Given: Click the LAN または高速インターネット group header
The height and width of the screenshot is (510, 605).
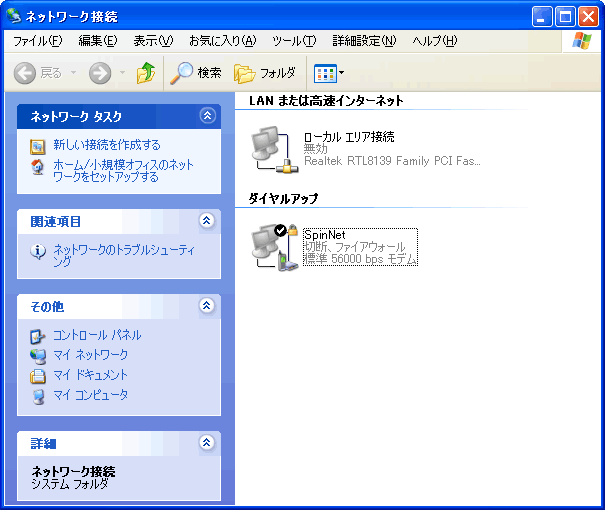Looking at the screenshot, I should [x=326, y=101].
